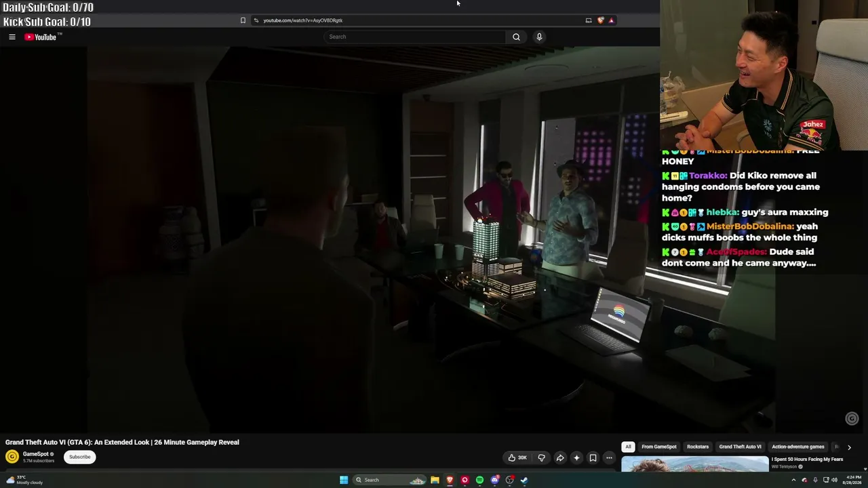Viewport: 868px width, 488px height.
Task: Select the Rockstars chip
Action: click(x=698, y=447)
